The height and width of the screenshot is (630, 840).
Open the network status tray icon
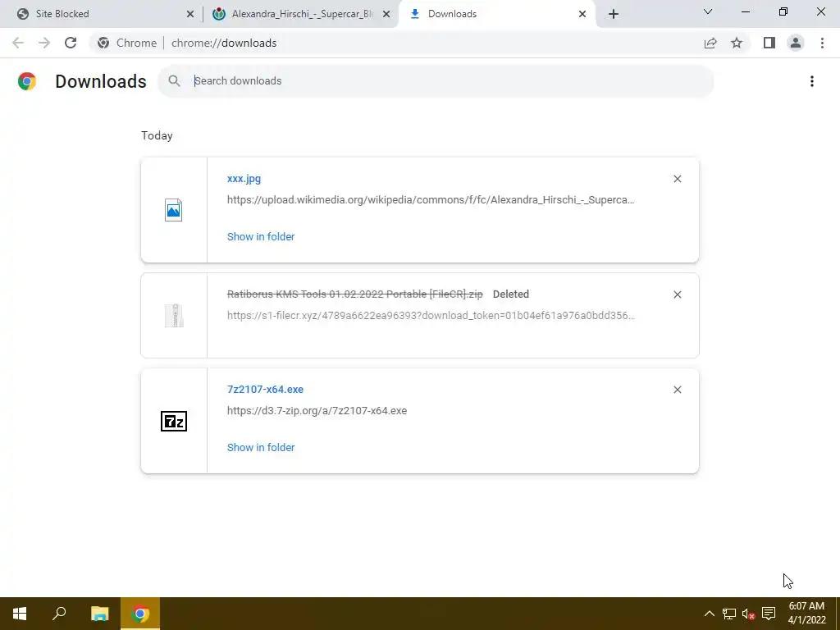coord(728,614)
